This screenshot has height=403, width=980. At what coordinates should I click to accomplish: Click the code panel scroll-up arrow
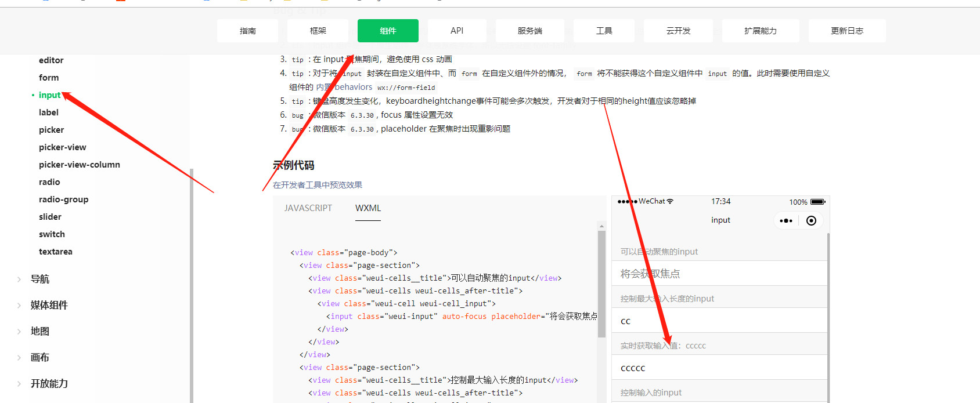[601, 226]
